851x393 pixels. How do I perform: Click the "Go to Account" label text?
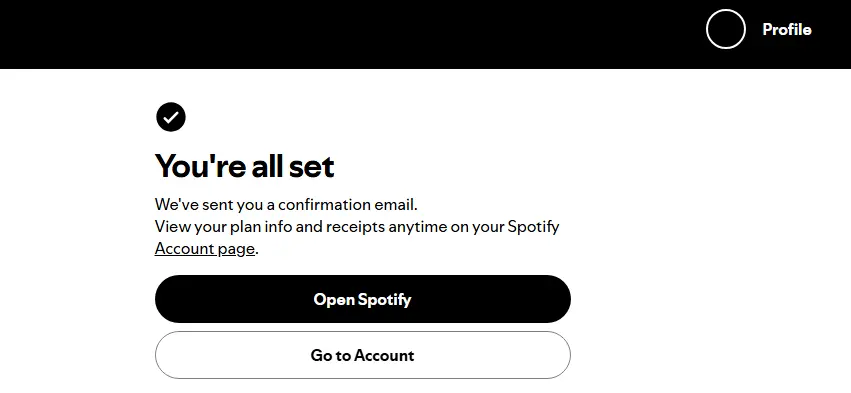point(363,355)
